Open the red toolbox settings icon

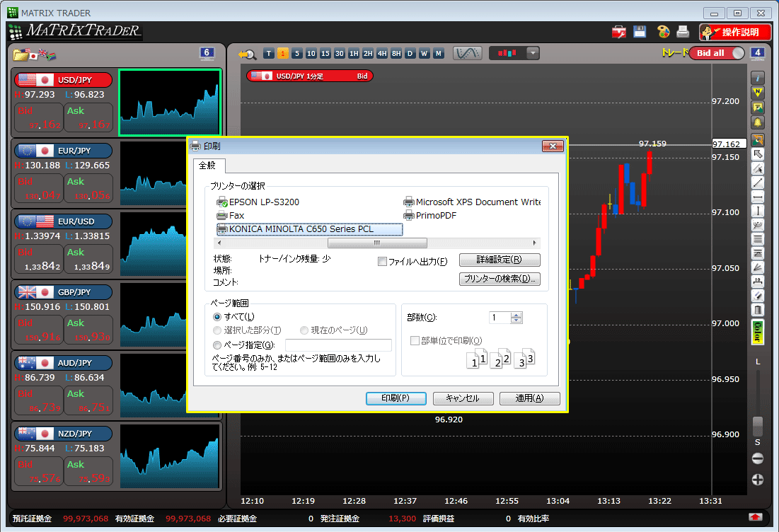coord(618,33)
